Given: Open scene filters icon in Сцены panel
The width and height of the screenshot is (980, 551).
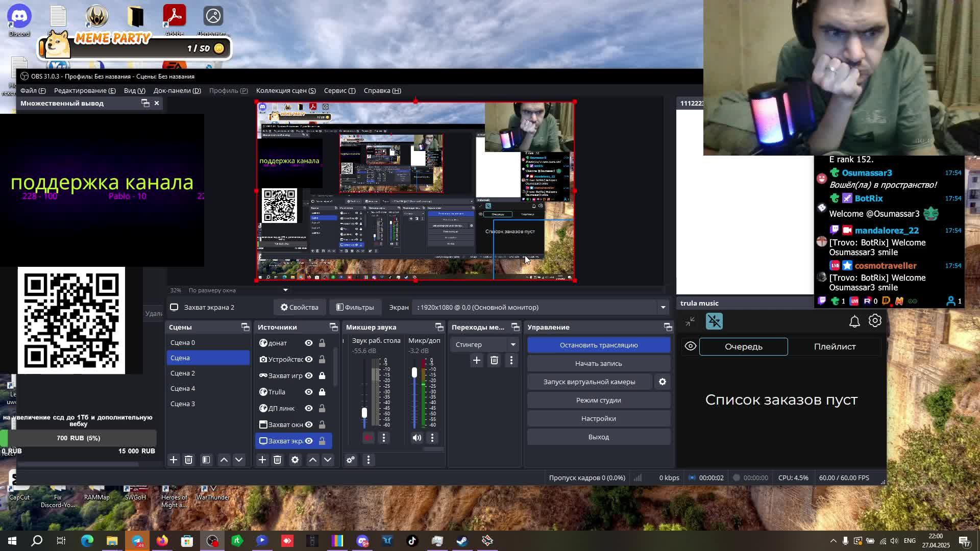Looking at the screenshot, I should click(x=206, y=460).
